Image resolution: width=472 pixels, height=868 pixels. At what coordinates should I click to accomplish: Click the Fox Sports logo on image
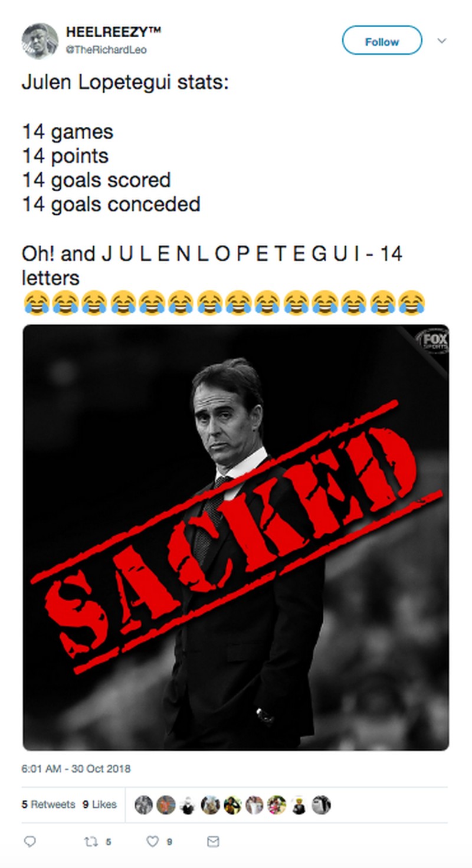[x=432, y=342]
